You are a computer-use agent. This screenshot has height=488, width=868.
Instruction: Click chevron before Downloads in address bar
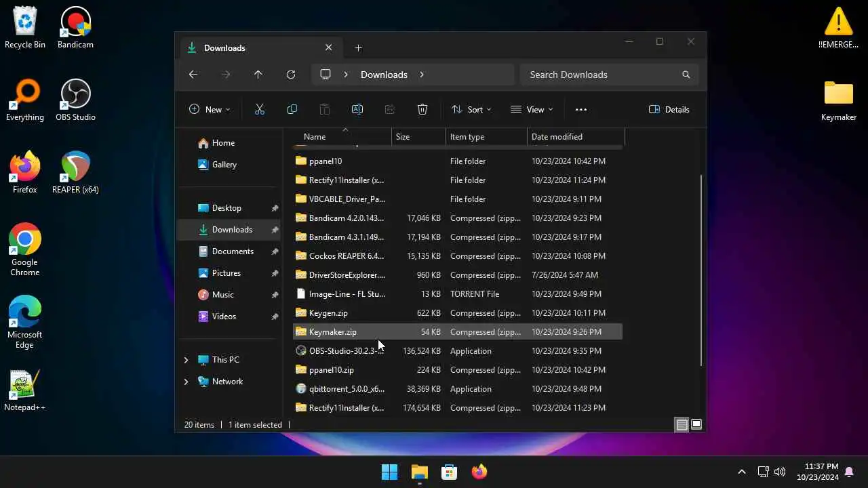pos(346,75)
